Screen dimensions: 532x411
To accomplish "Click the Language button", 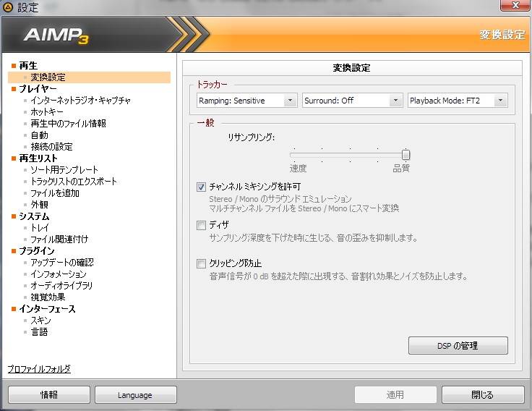I will [x=136, y=394].
